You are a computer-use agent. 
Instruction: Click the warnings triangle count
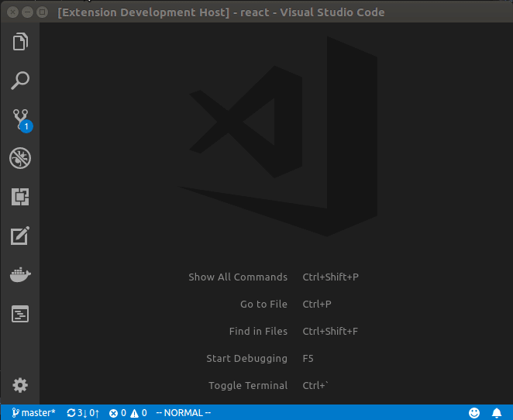[x=139, y=413]
